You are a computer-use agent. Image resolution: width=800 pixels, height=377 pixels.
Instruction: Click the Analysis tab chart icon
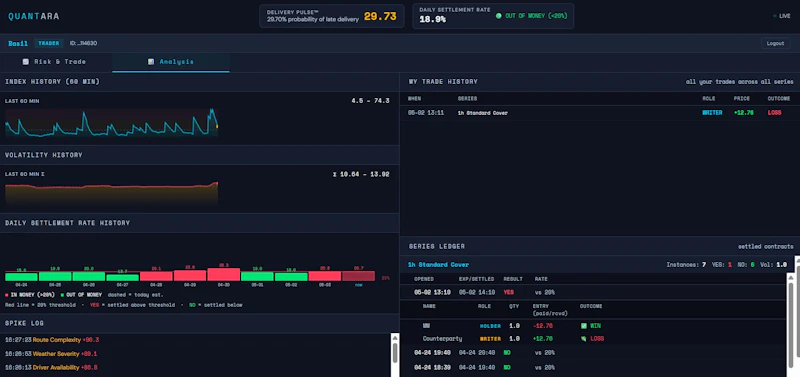pyautogui.click(x=151, y=62)
